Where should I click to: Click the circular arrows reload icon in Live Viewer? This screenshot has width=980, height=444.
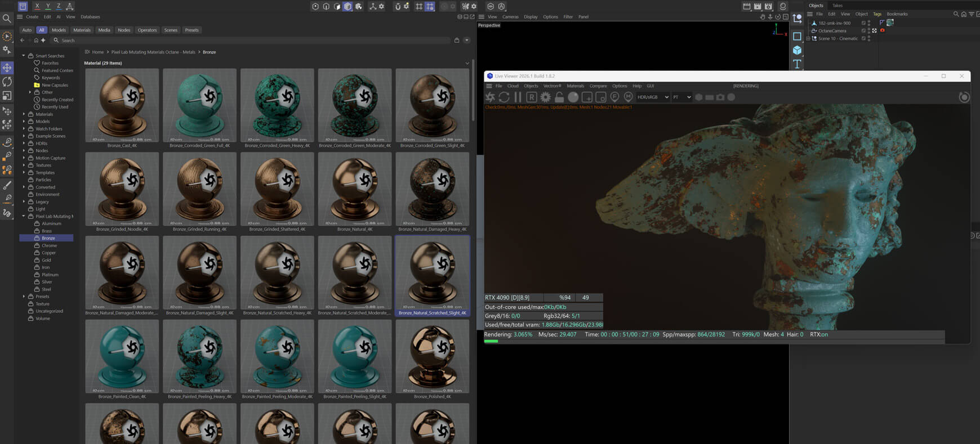coord(504,97)
